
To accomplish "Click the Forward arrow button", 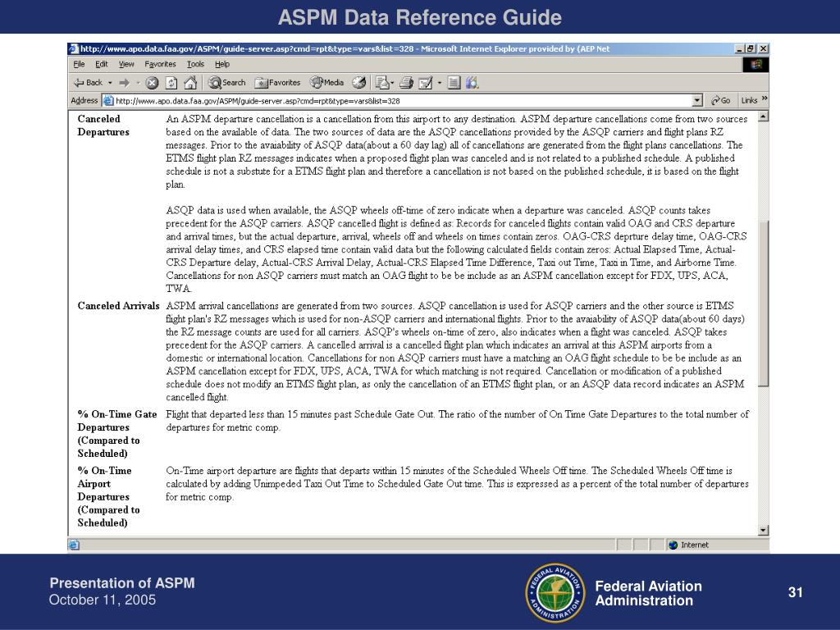I will [124, 83].
